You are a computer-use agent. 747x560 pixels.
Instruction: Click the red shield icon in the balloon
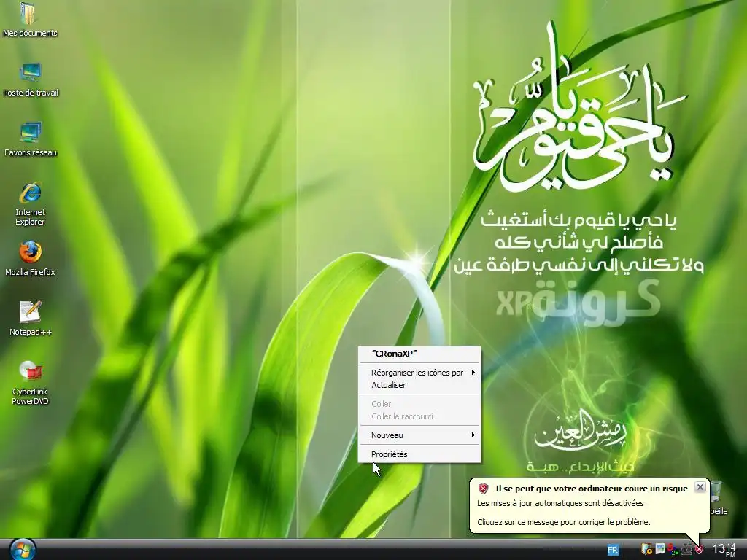(483, 488)
